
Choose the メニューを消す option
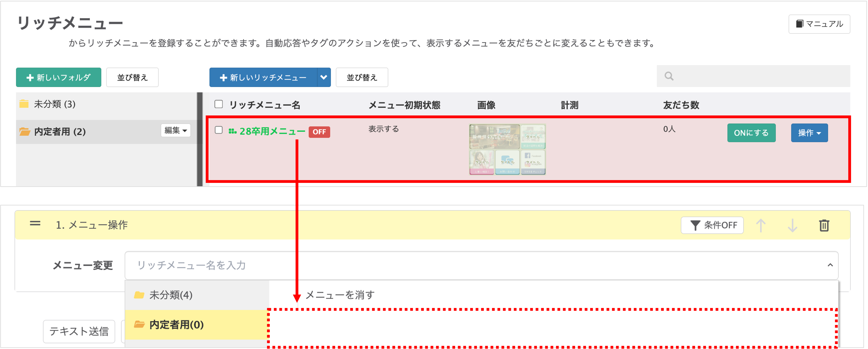(340, 295)
